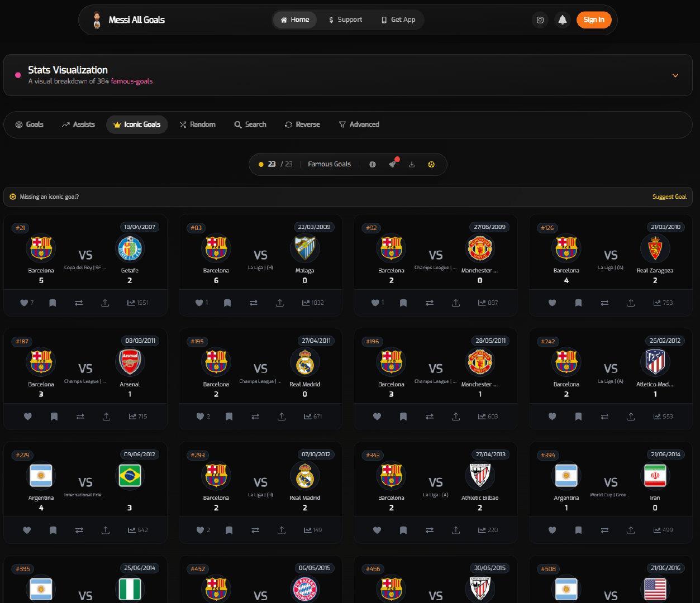Open views chart 603 on goal #196
The image size is (700, 603).
[x=488, y=417]
